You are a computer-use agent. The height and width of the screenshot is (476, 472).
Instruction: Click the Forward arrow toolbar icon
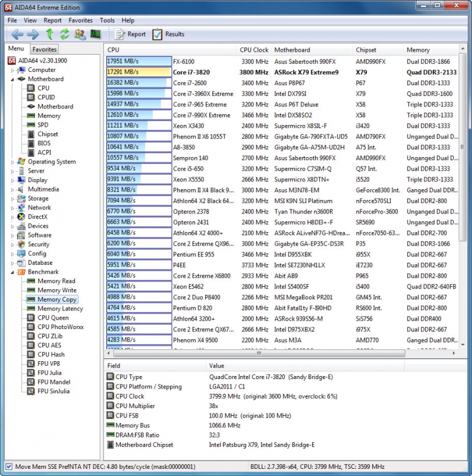click(x=33, y=35)
